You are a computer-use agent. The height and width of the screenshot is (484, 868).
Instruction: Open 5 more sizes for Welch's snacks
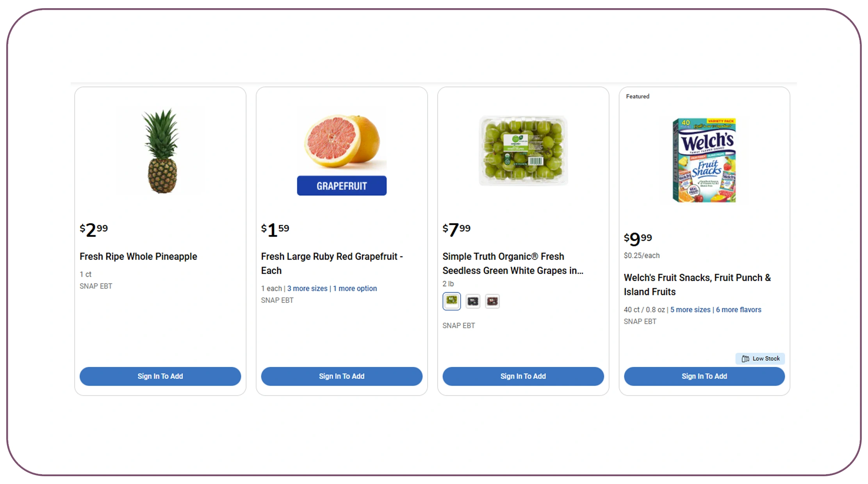(690, 310)
